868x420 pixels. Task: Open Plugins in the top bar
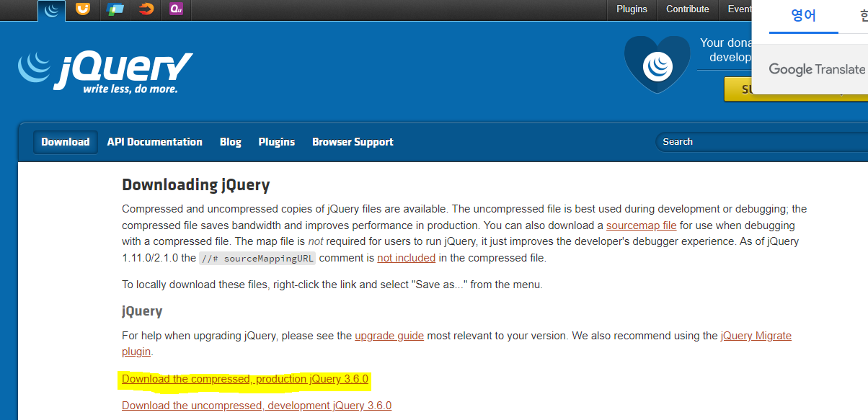click(x=632, y=9)
